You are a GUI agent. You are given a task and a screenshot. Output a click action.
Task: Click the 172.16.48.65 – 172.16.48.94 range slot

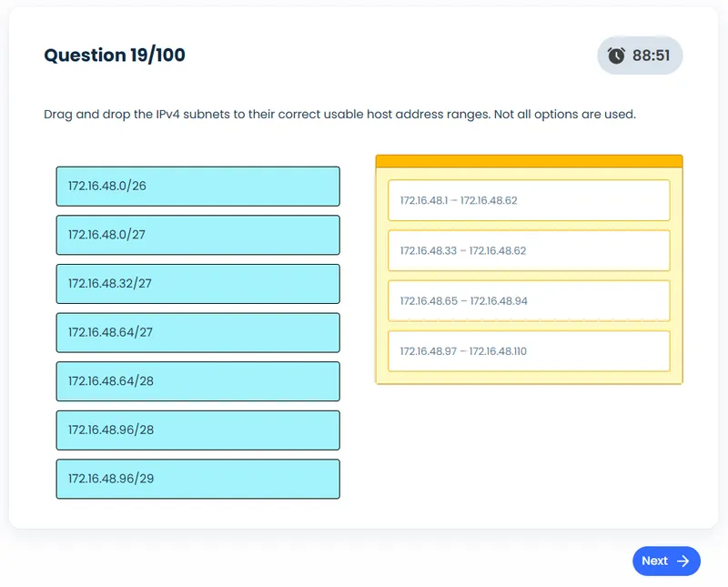[530, 300]
